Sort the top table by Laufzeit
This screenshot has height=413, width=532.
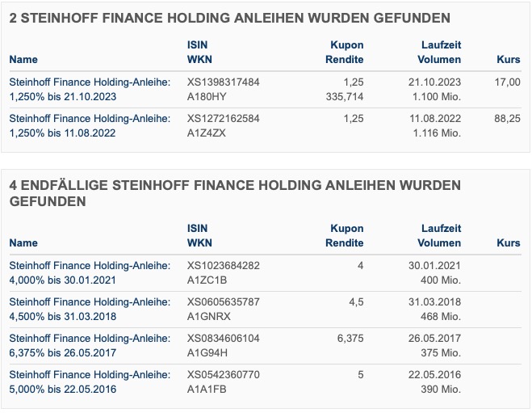[441, 44]
